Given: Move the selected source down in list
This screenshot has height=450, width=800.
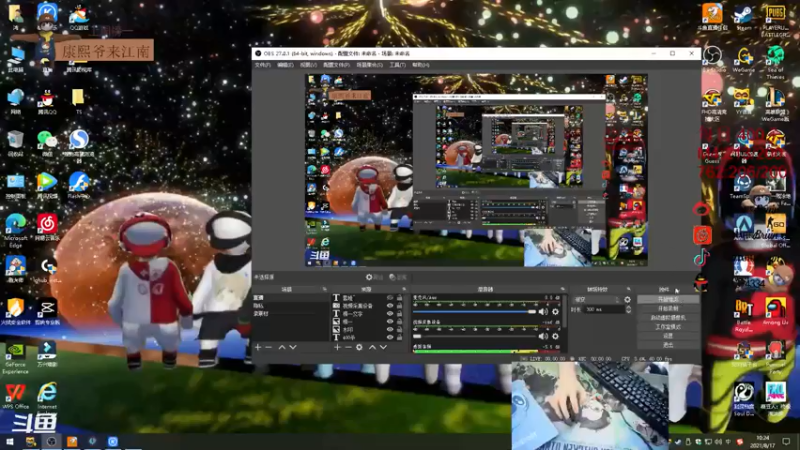Looking at the screenshot, I should [x=383, y=347].
